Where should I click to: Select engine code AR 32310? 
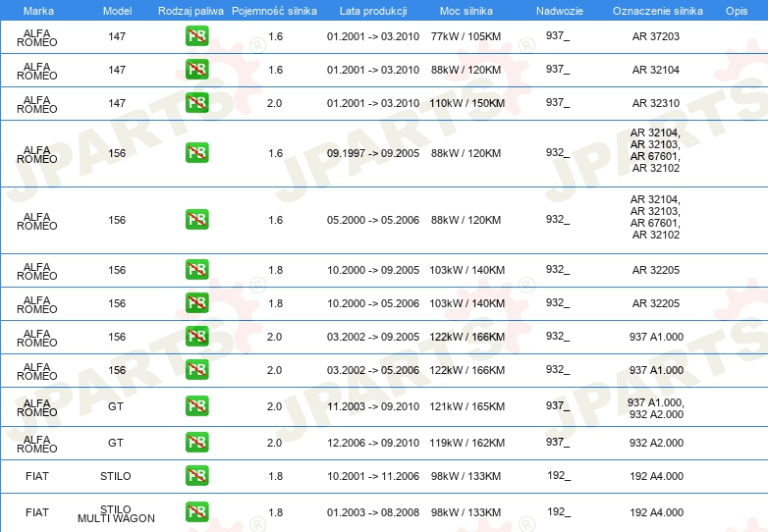(x=656, y=103)
